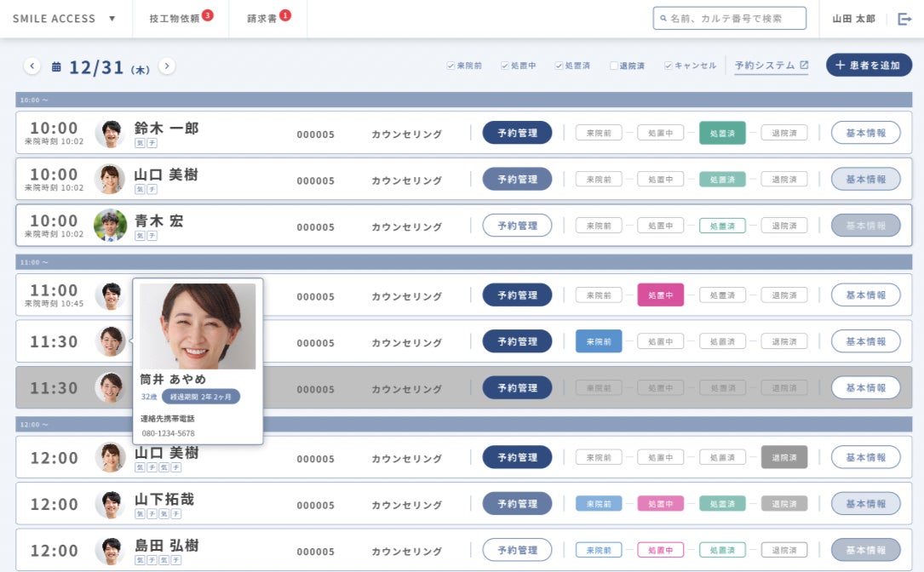Click the avatar of 山口 美樹 at 10:00
The height and width of the screenshot is (572, 924).
[x=111, y=179]
